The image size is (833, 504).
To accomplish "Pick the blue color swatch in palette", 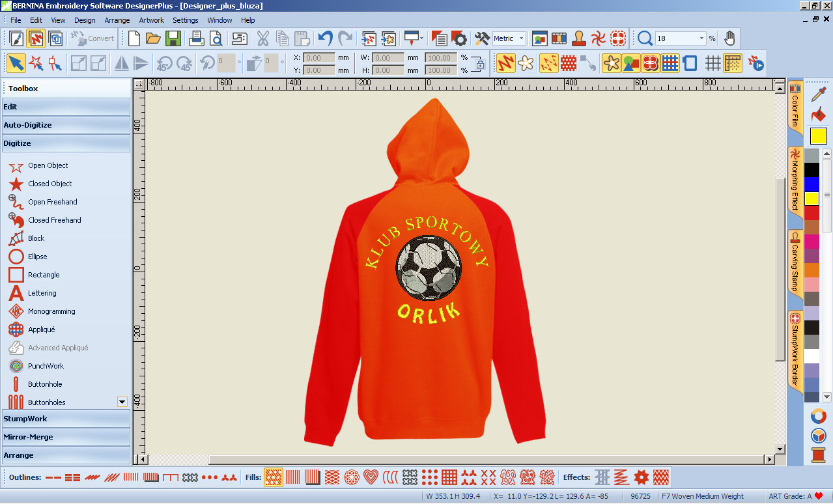I will [812, 184].
